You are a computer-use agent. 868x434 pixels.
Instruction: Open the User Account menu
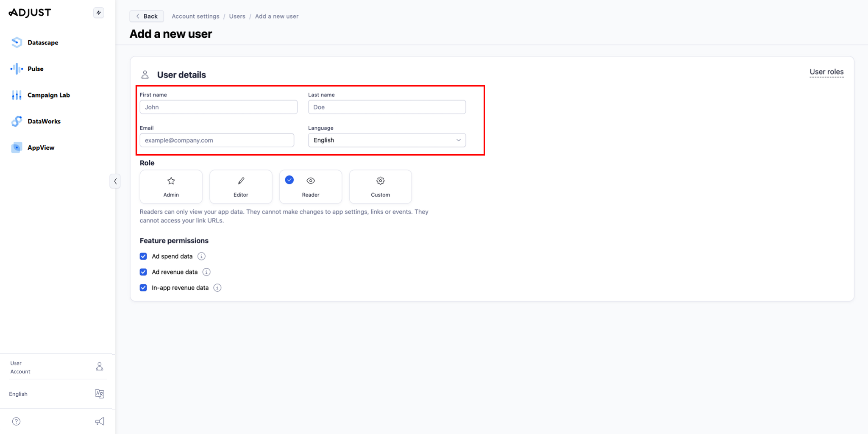[x=57, y=367]
